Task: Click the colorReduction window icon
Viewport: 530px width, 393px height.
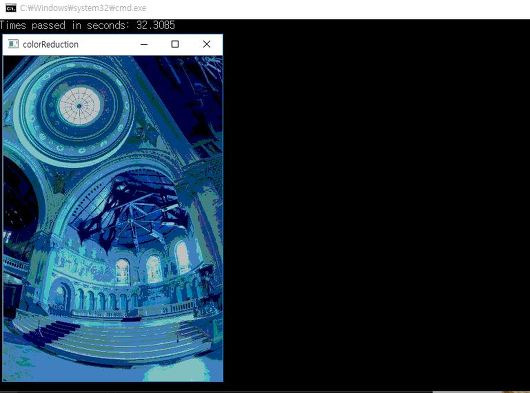Action: (x=13, y=44)
